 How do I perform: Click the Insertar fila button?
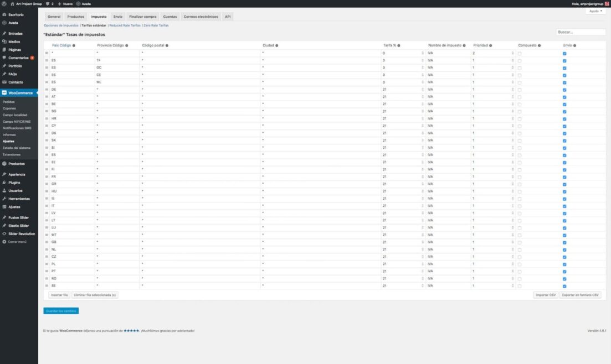59,295
